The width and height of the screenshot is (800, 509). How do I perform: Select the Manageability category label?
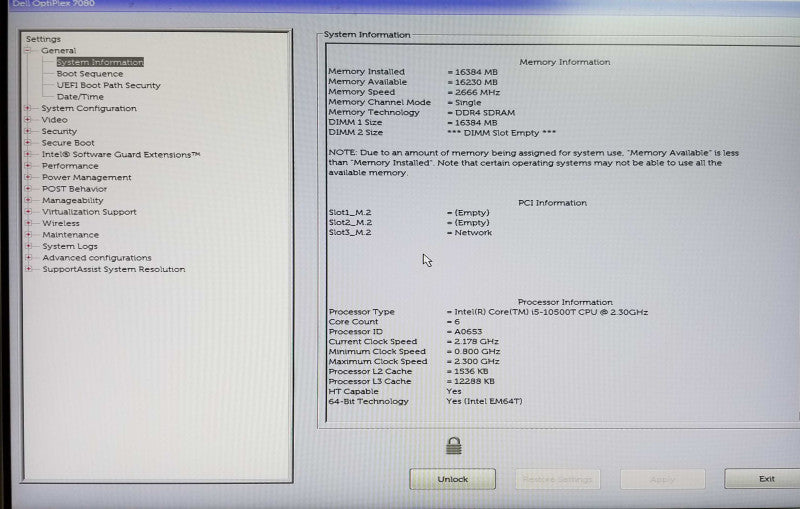click(72, 200)
